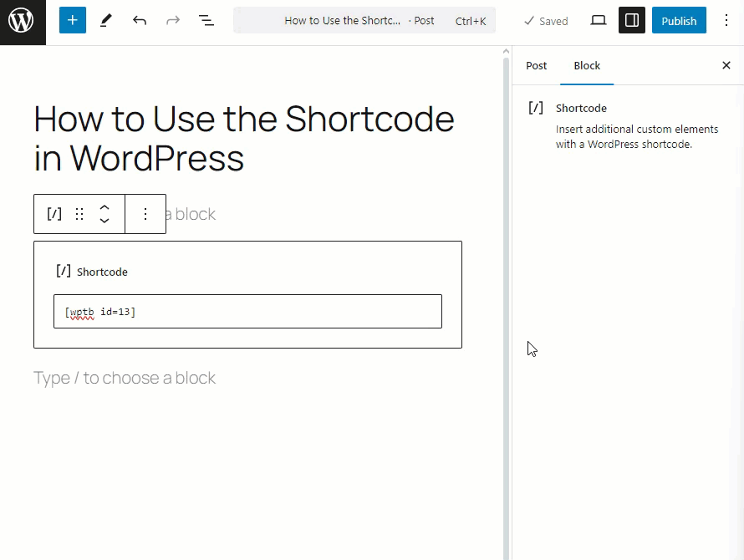Move the Shortcode block down
This screenshot has height=560, width=744.
click(104, 220)
